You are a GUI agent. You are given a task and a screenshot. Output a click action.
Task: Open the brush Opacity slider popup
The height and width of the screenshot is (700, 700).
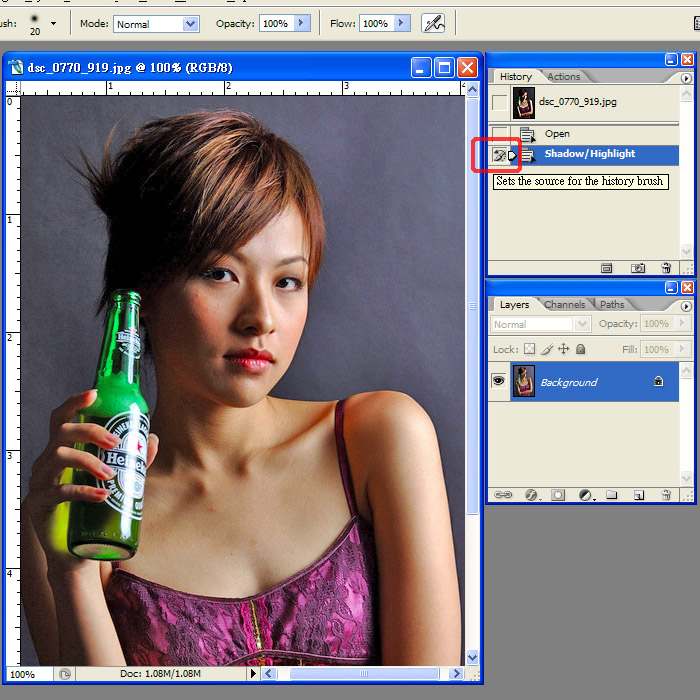coord(303,23)
